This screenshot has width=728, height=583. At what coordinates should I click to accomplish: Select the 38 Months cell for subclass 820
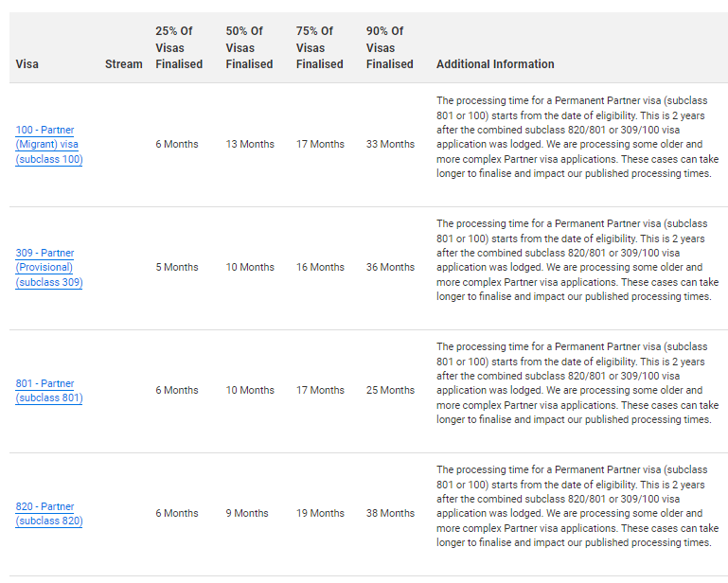(390, 513)
